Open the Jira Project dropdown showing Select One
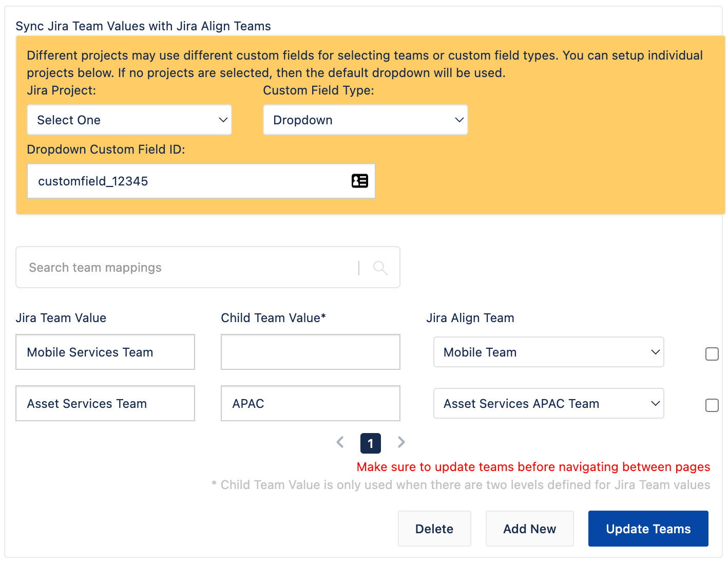The image size is (728, 562). [x=129, y=120]
